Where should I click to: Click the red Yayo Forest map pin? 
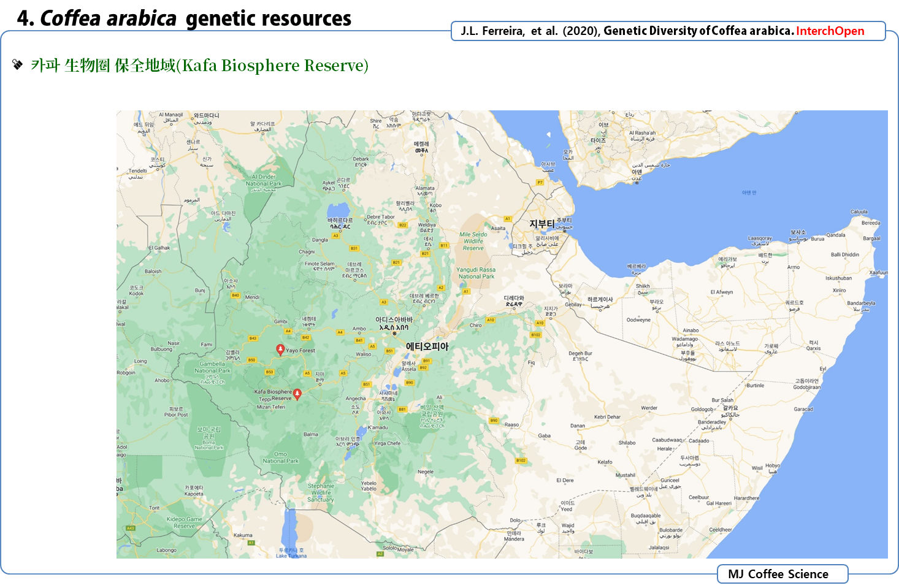(280, 349)
